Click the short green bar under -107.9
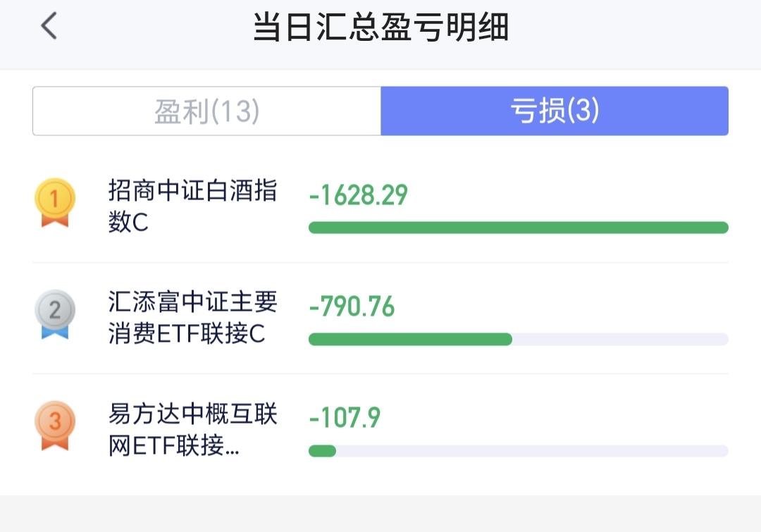 322,451
